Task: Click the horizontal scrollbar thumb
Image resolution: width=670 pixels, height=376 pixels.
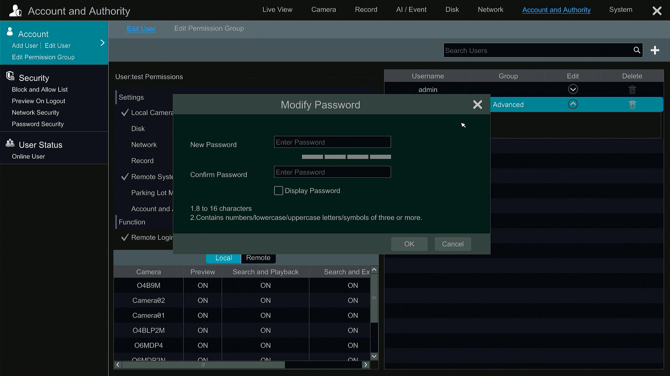Action: (203, 365)
